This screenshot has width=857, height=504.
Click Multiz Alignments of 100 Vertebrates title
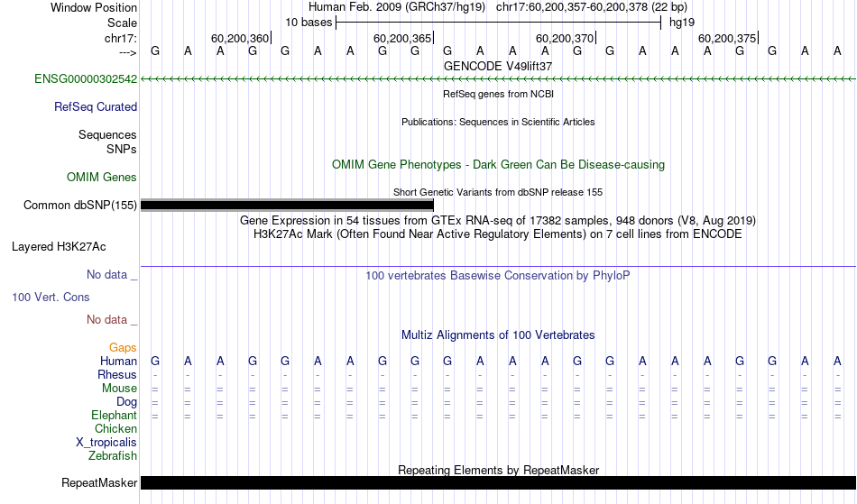[498, 335]
